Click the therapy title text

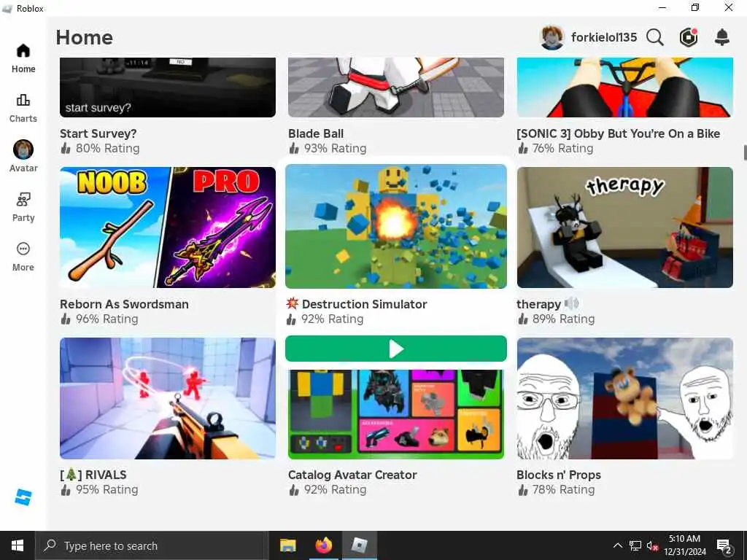coord(539,305)
